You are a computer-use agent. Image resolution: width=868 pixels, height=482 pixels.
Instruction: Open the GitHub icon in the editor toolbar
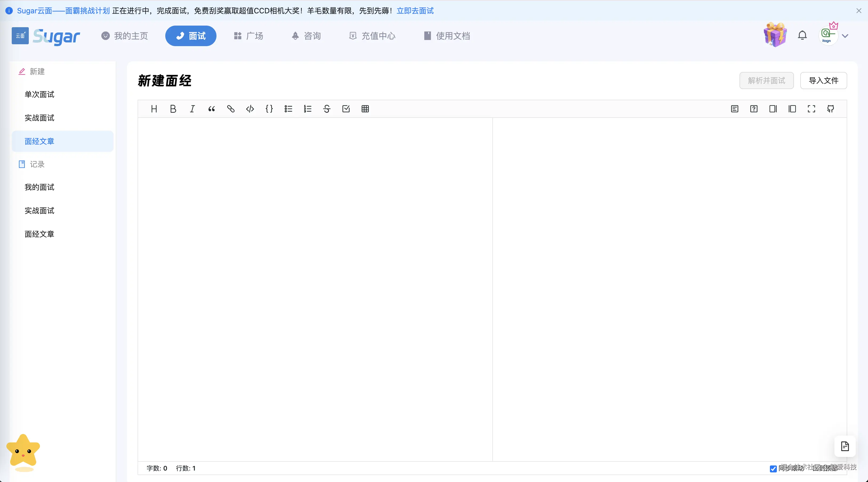(831, 109)
